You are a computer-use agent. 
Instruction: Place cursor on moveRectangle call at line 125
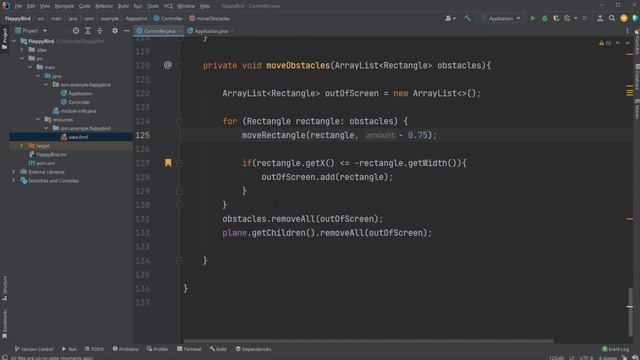coord(275,135)
